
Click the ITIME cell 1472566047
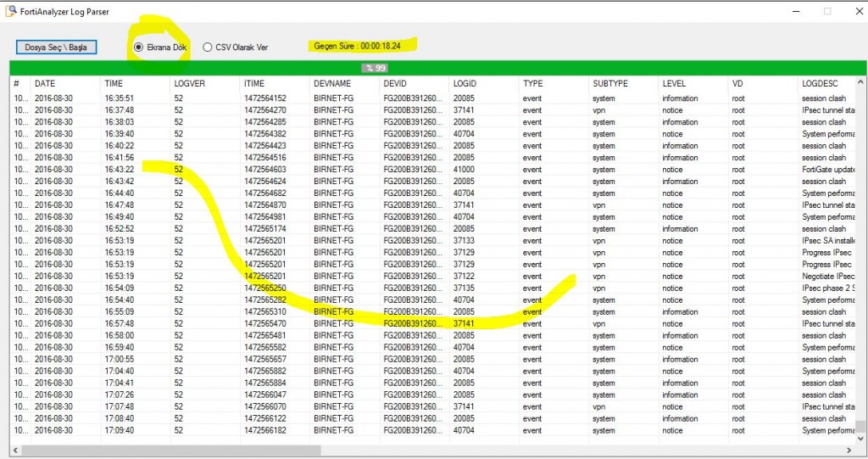(x=265, y=395)
